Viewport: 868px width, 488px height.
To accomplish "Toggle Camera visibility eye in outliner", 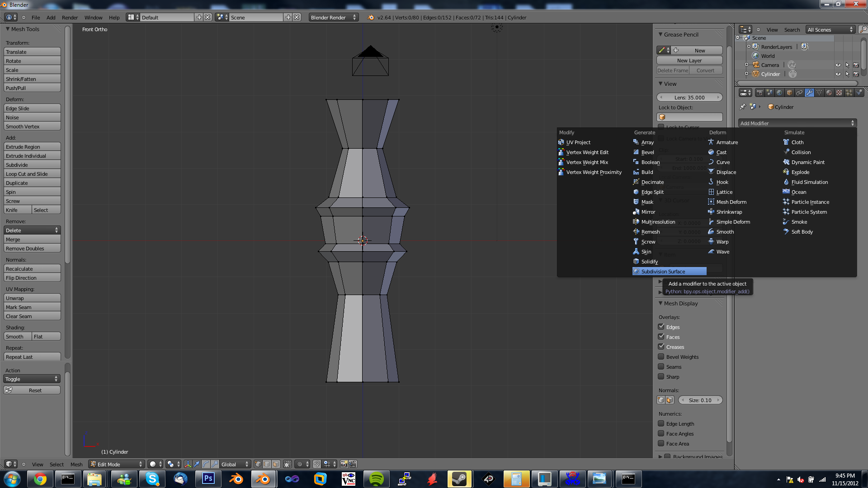I will click(838, 65).
